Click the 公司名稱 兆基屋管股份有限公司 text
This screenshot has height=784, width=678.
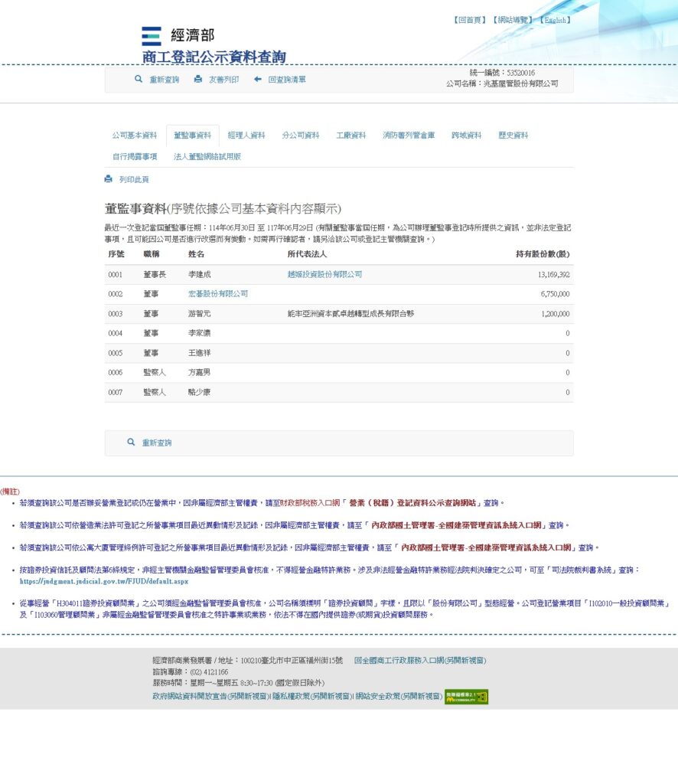[502, 83]
